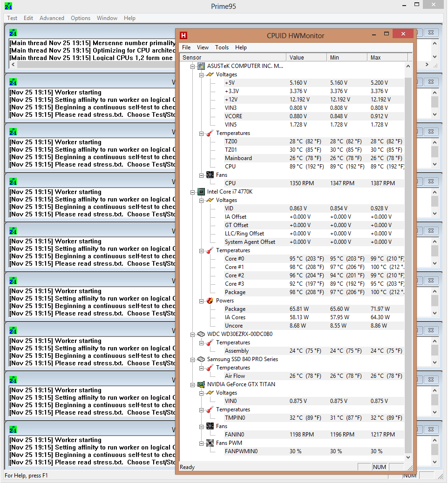Click the Max column header

387,57
